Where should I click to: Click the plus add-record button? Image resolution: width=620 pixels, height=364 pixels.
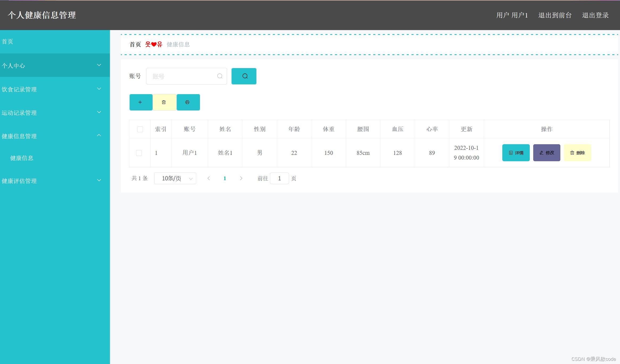[141, 102]
